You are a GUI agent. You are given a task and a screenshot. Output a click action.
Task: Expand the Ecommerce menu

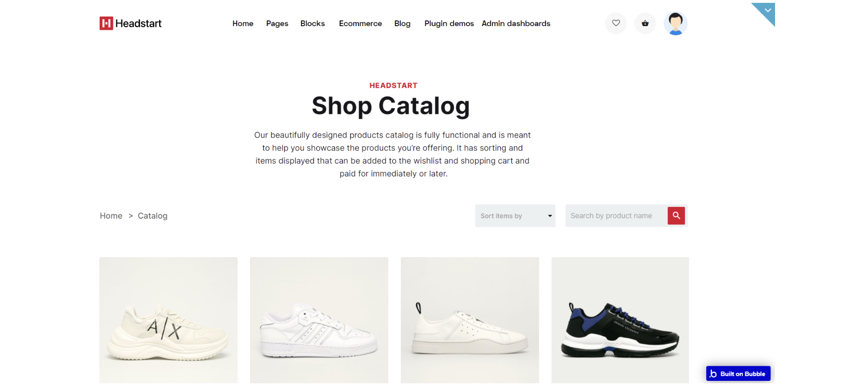click(x=360, y=24)
